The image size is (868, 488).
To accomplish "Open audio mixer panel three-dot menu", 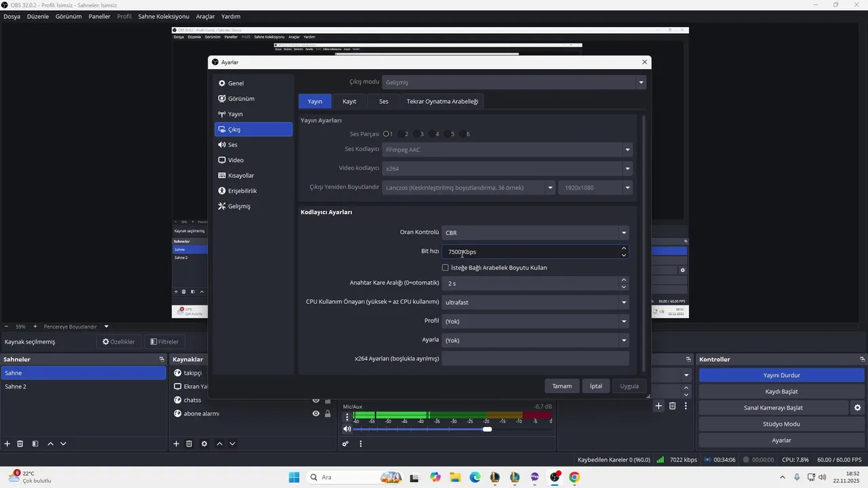I will tap(361, 444).
